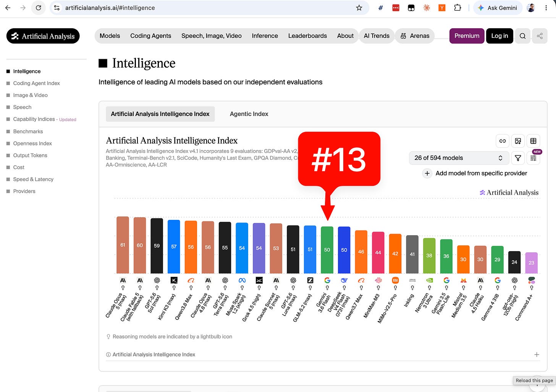The height and width of the screenshot is (392, 556).
Task: Click the orange starburst extension icon
Action: 427,8
